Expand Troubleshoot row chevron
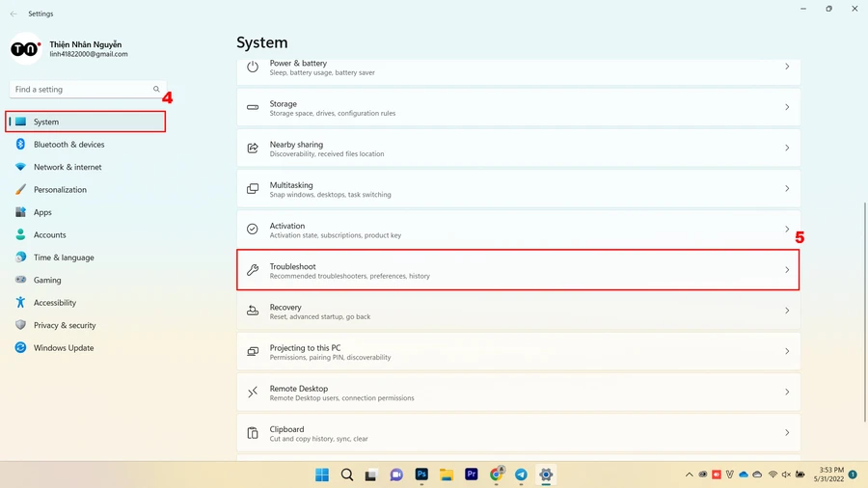 tap(787, 270)
